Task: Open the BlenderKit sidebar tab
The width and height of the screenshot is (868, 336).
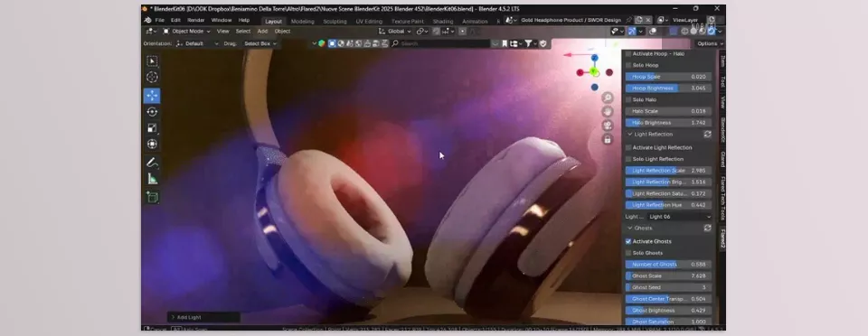Action: (722, 130)
